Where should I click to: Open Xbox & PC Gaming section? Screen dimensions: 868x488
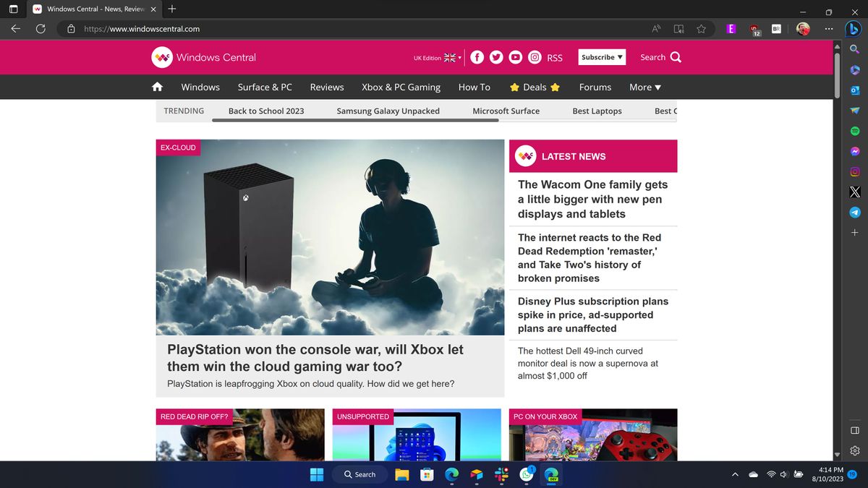tap(401, 87)
